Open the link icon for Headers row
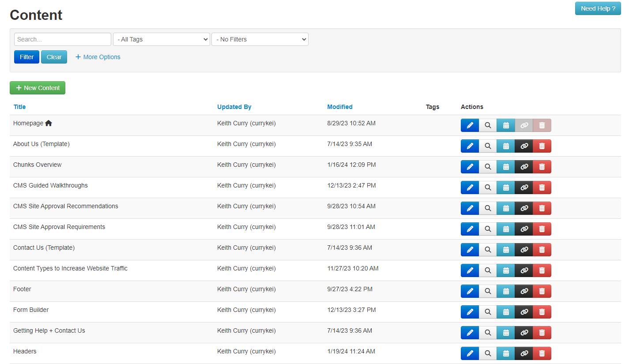The width and height of the screenshot is (629, 364). [x=524, y=353]
